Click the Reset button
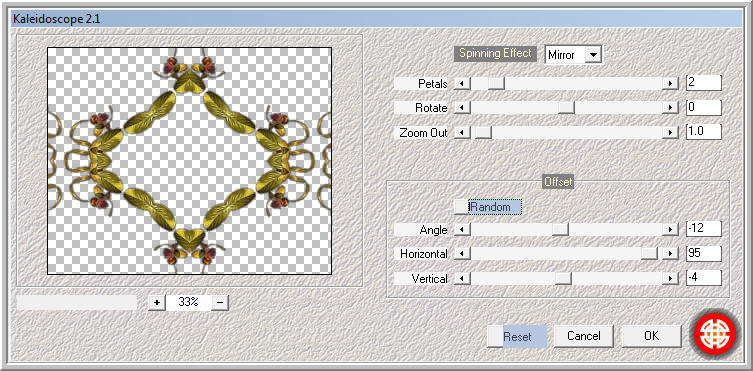This screenshot has width=753, height=371. pyautogui.click(x=517, y=336)
